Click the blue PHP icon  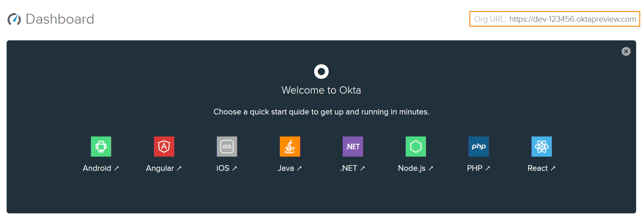coord(478,146)
